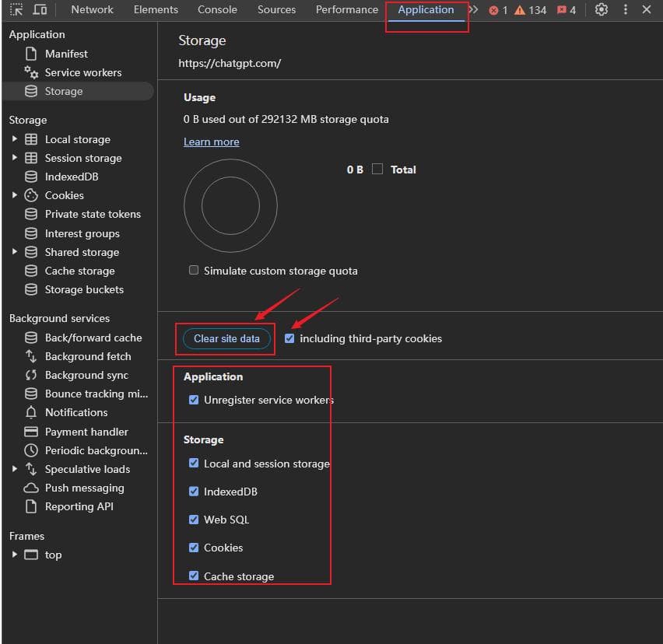
Task: Select Shared storage in sidebar
Action: point(82,252)
